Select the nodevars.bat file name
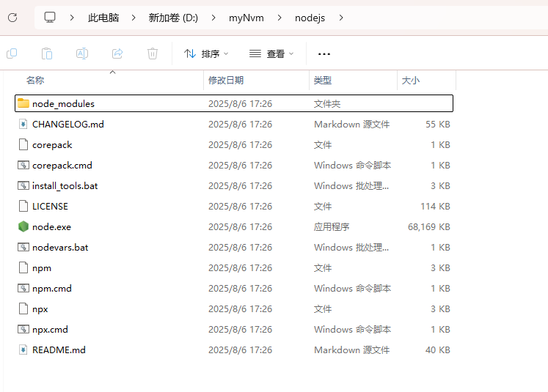The width and height of the screenshot is (548, 392). [60, 248]
